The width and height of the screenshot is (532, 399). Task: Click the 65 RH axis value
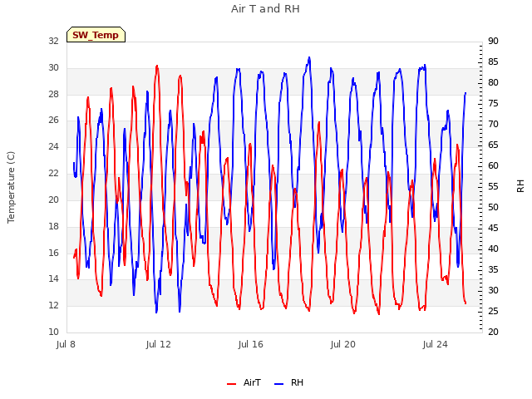pyautogui.click(x=493, y=145)
